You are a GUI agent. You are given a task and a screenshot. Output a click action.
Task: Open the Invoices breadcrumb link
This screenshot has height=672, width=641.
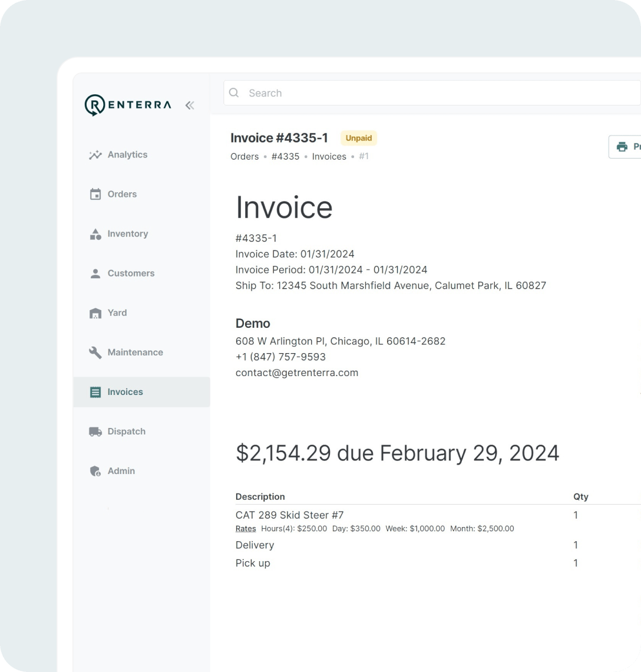pos(329,157)
